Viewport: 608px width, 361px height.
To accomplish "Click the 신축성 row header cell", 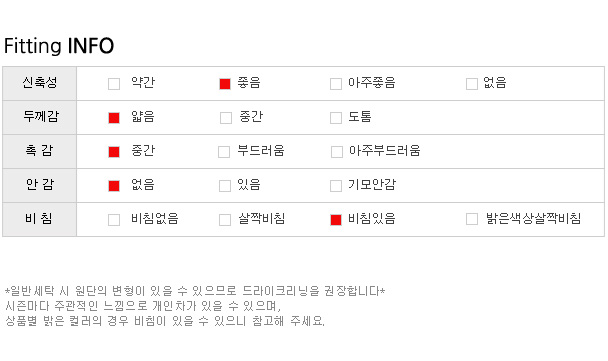I will pyautogui.click(x=40, y=83).
